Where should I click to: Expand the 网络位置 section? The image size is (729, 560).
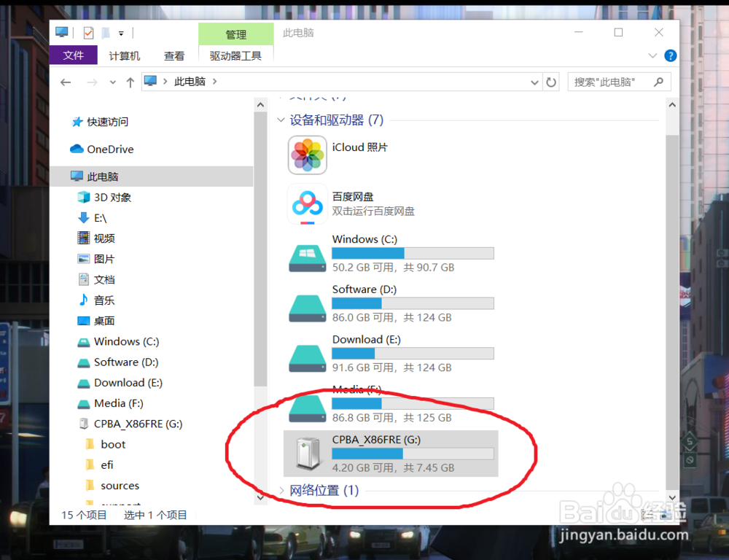coord(281,491)
